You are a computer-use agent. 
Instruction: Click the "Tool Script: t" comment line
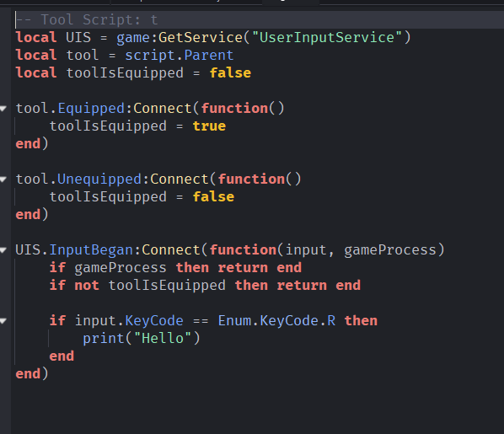pos(87,20)
